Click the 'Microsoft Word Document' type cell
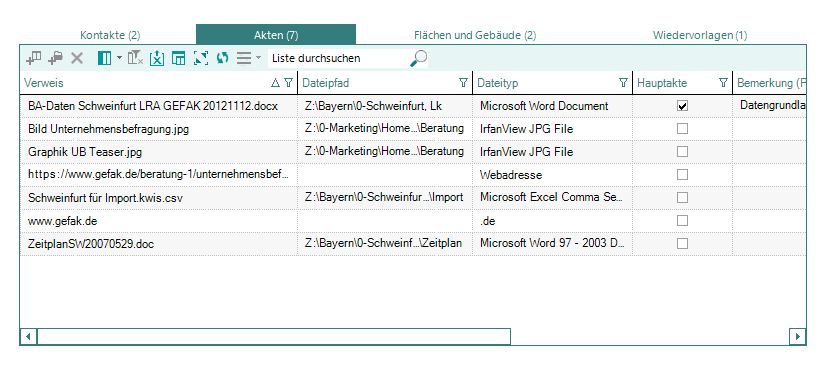Viewport: 832px width, 367px height. (x=544, y=106)
